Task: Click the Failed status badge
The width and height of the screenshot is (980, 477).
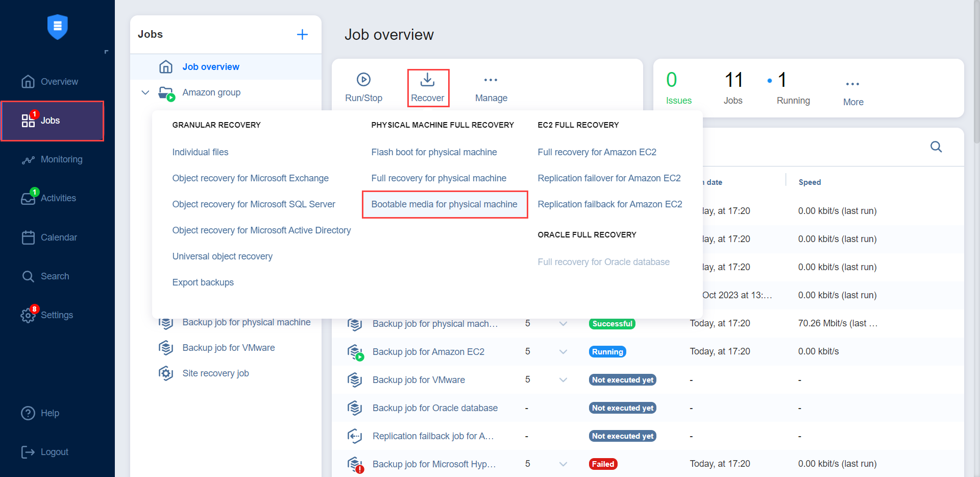Action: point(603,464)
